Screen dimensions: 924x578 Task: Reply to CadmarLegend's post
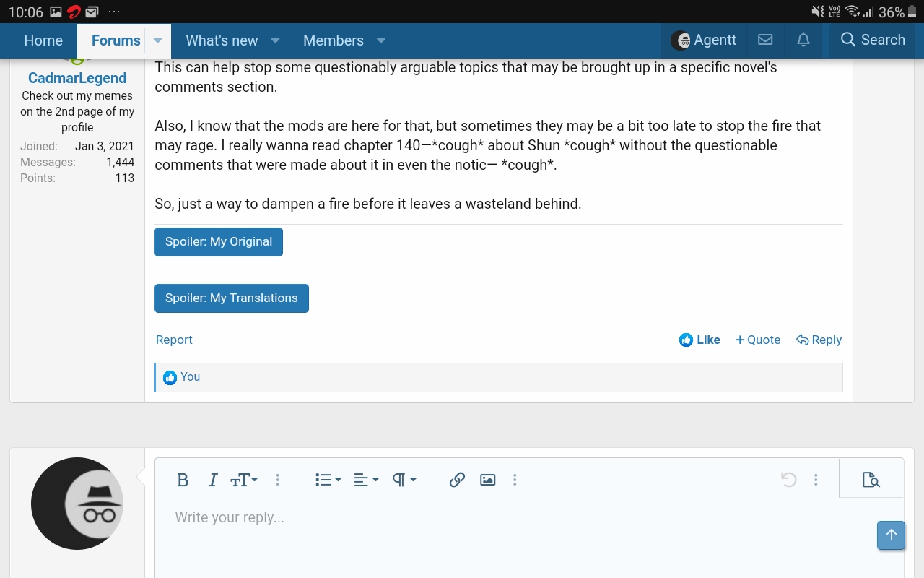pyautogui.click(x=819, y=340)
